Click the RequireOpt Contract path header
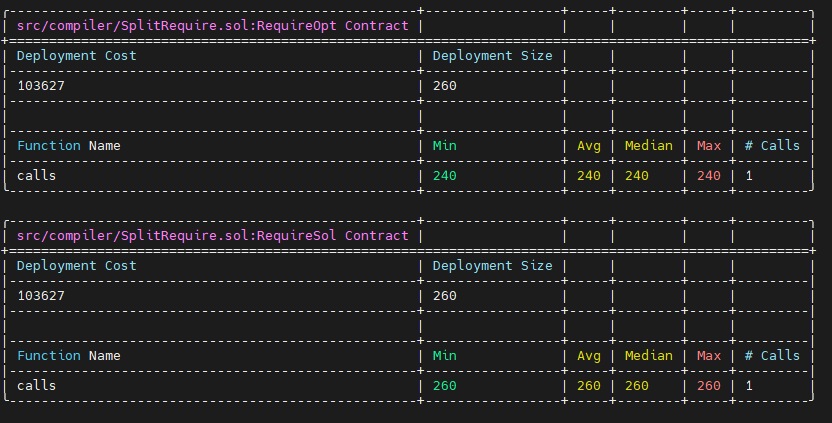The image size is (832, 423). 213,25
